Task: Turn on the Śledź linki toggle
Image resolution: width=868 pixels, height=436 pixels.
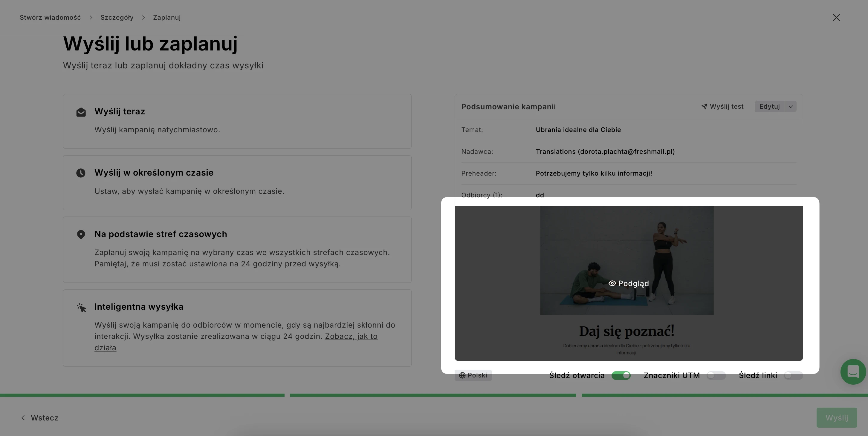Action: [793, 375]
